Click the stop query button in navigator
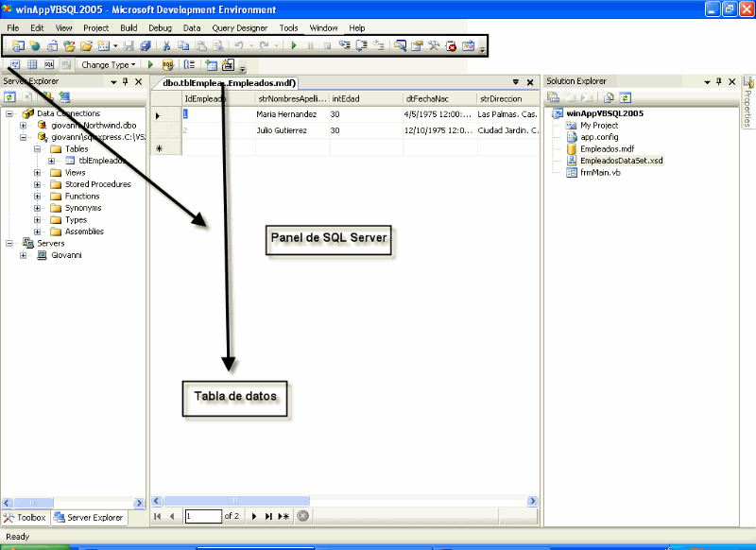Screen dimensions: 756x550 [302, 516]
